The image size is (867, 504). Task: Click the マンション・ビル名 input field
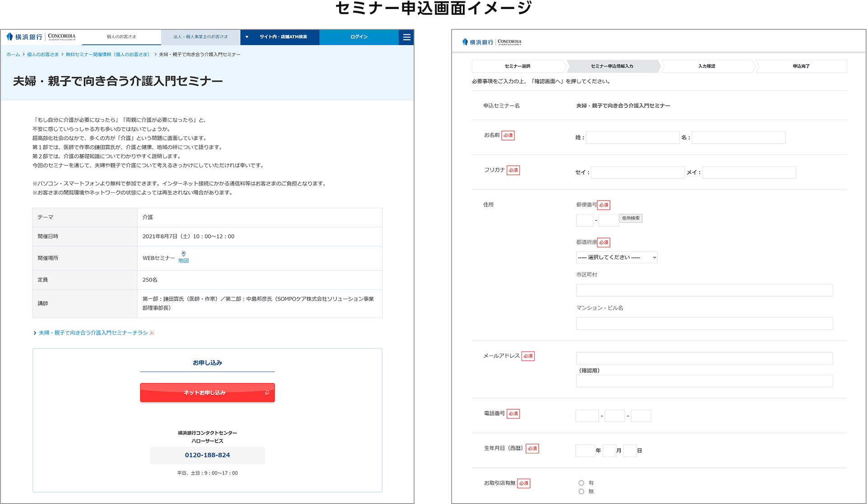pyautogui.click(x=704, y=324)
